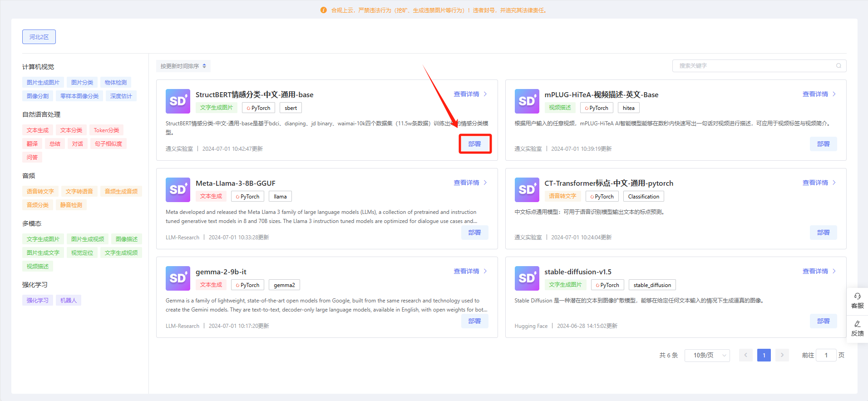Select the 河北2区 region tab

pos(39,37)
